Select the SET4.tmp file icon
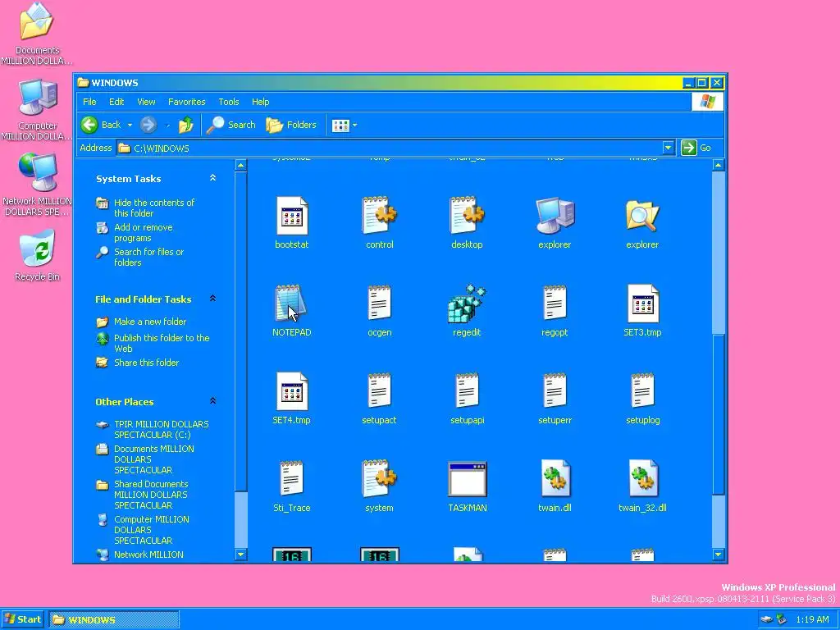Viewport: 840px width, 630px height. click(292, 391)
